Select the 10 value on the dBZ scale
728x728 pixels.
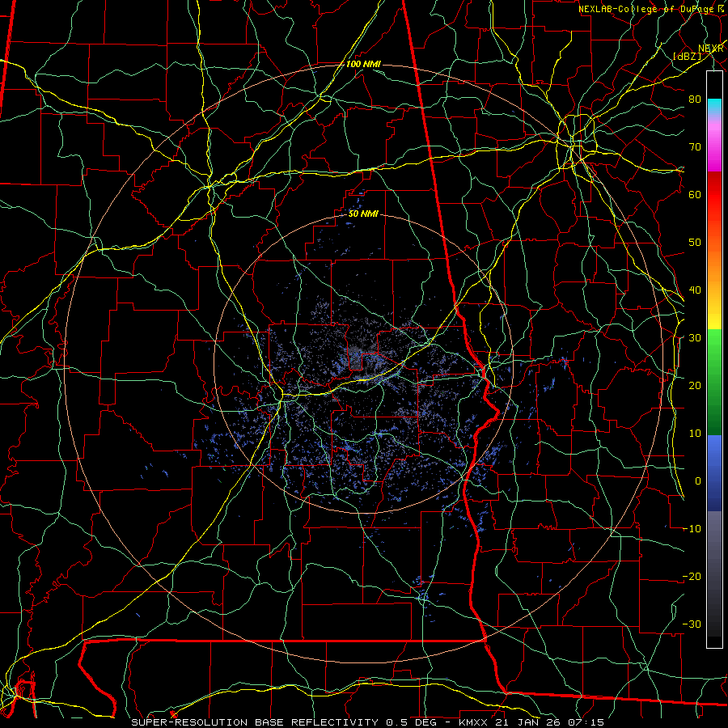(695, 434)
